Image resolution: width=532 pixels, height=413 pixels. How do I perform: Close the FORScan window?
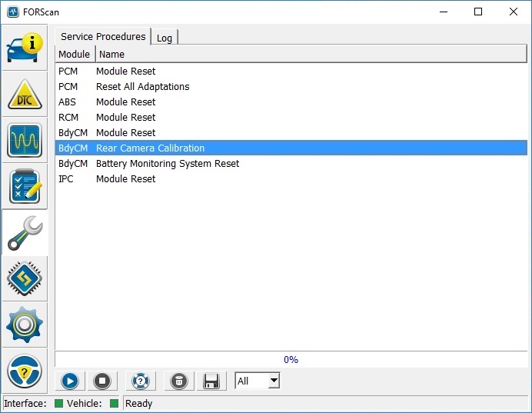click(x=514, y=12)
